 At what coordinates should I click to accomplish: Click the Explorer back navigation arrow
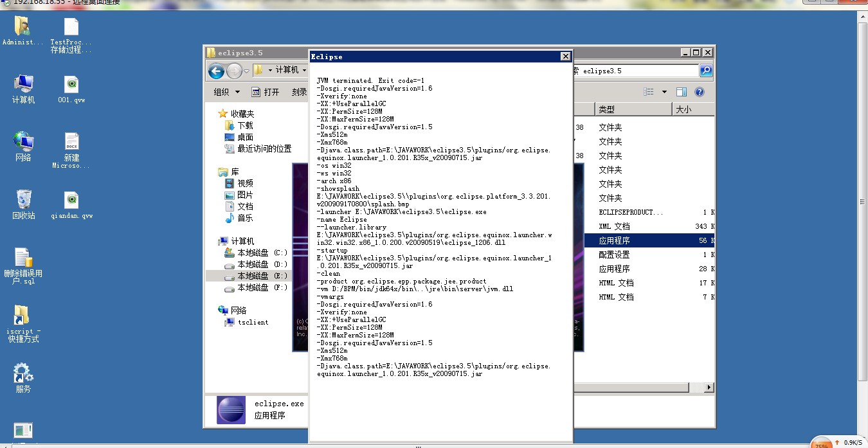click(216, 71)
